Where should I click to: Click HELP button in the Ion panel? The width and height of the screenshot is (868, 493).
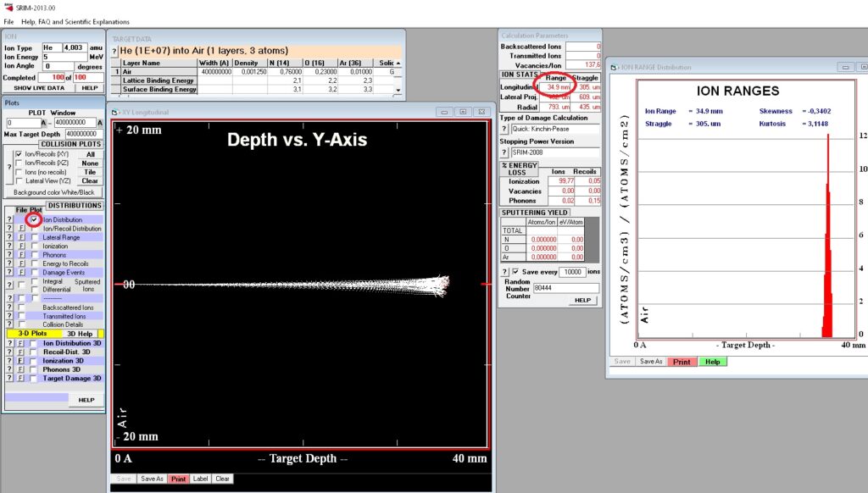pyautogui.click(x=90, y=88)
